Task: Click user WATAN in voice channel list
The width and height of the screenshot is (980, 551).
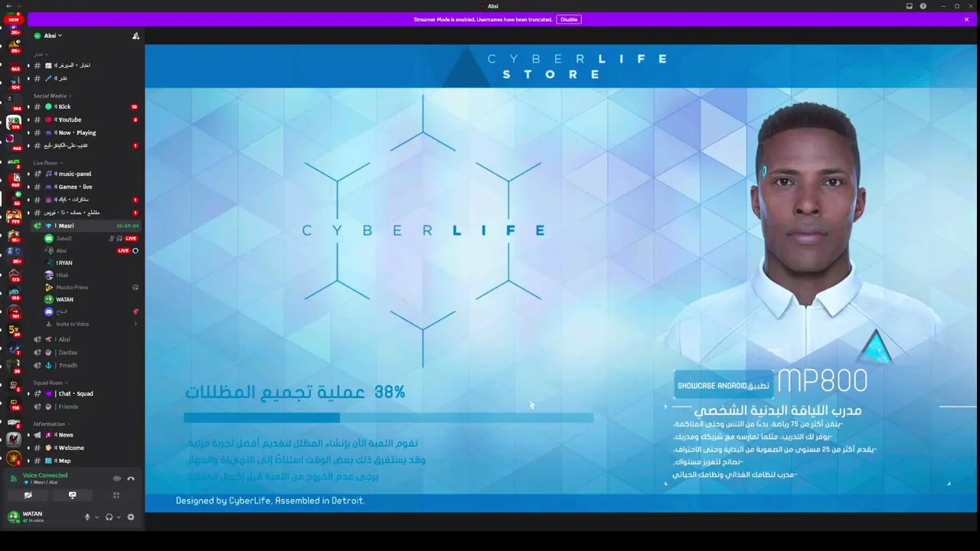Action: pyautogui.click(x=64, y=299)
